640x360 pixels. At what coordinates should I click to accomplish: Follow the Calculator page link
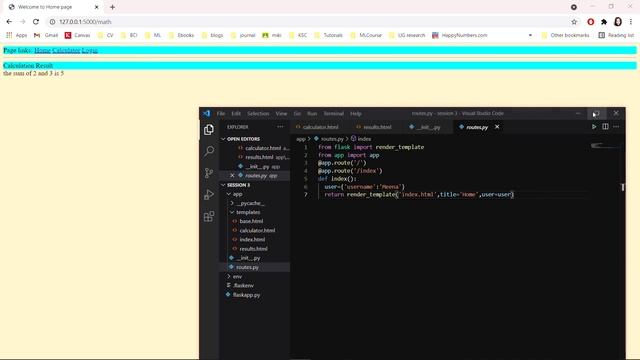tap(66, 50)
